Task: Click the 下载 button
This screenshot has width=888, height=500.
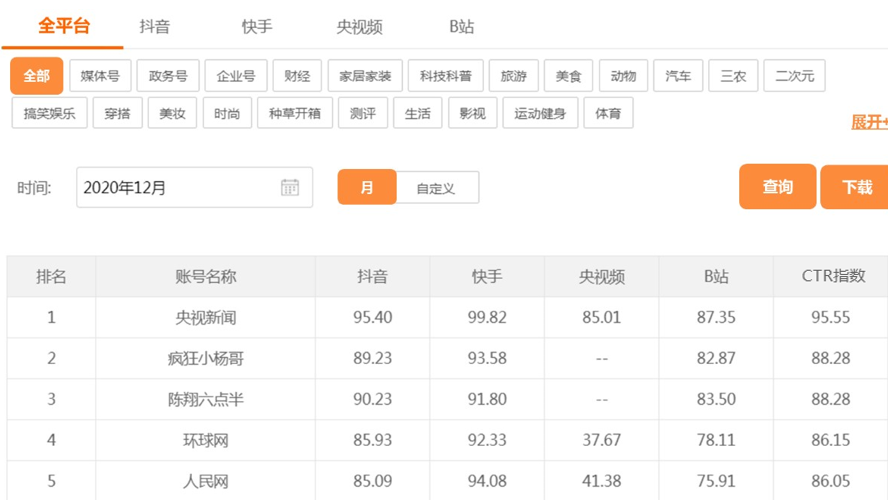Action: (x=856, y=187)
